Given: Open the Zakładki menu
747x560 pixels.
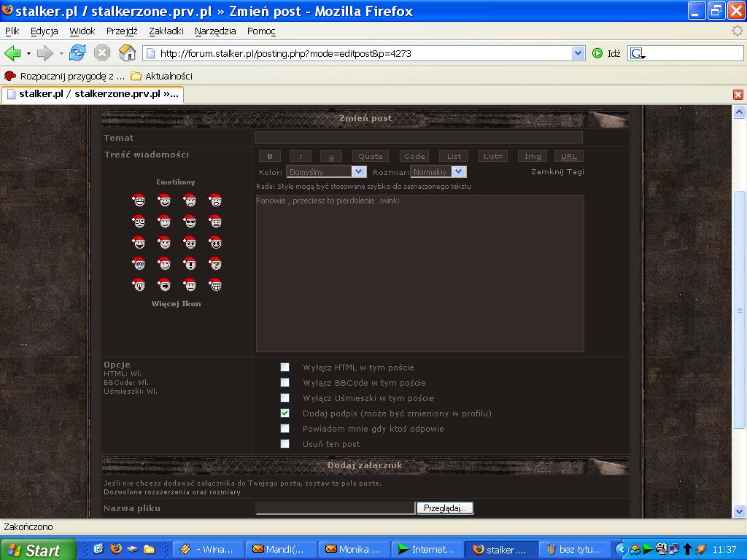Looking at the screenshot, I should (x=166, y=31).
